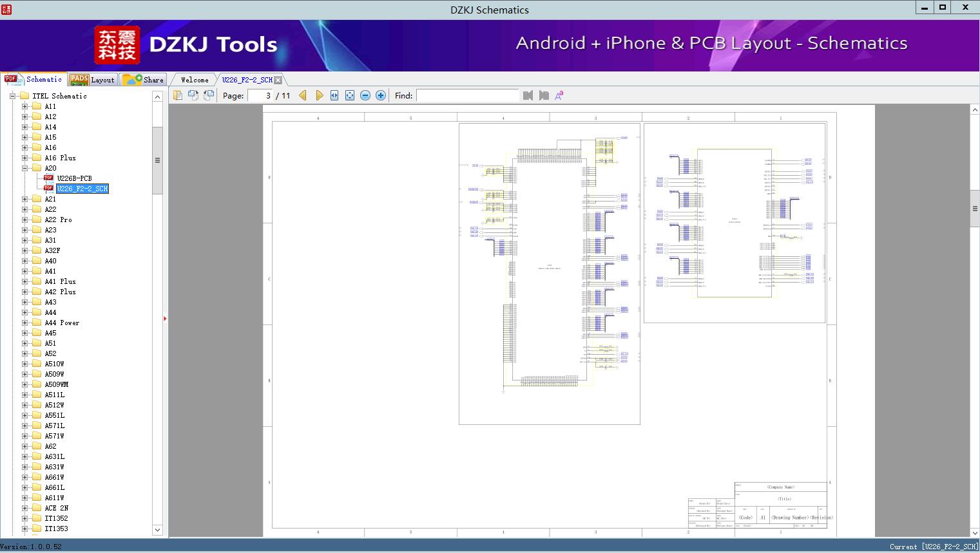Select the A52 folder
Viewport: 980px width, 553px height.
coord(50,353)
